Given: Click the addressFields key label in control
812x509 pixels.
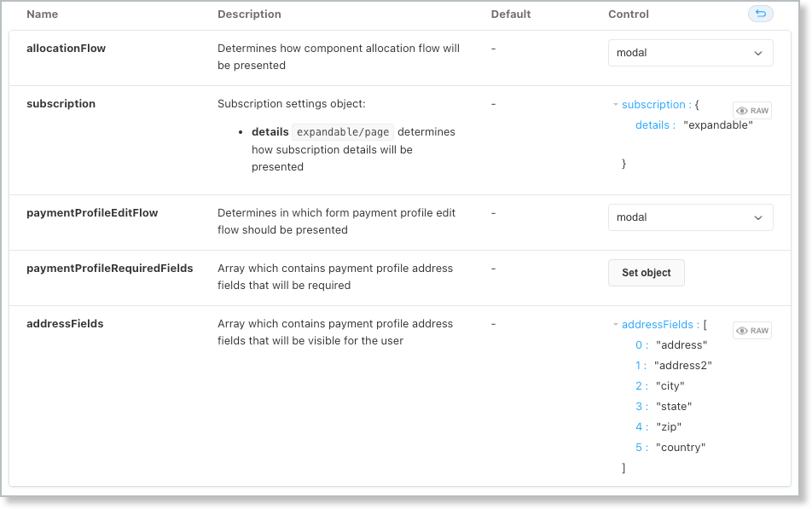Looking at the screenshot, I should 657,325.
